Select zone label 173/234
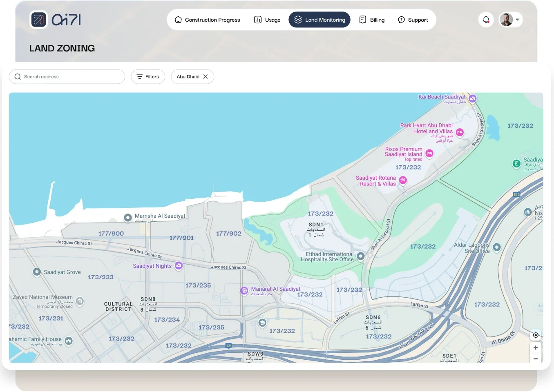 167,320
